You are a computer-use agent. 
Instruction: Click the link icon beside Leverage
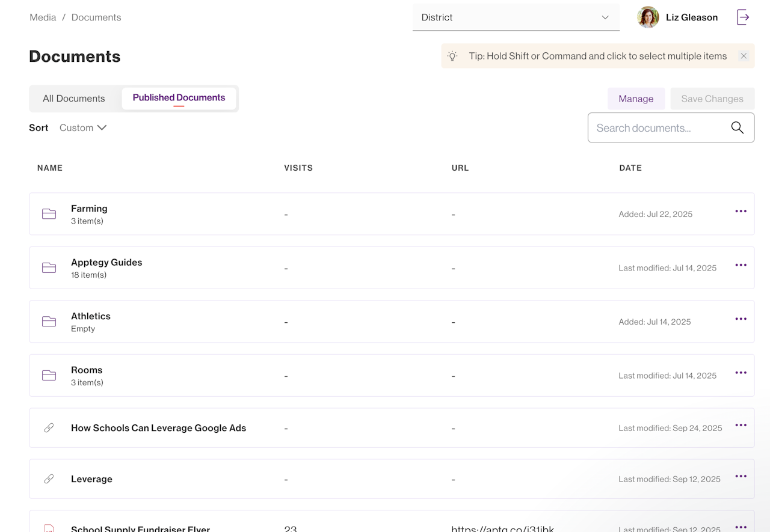tap(49, 479)
